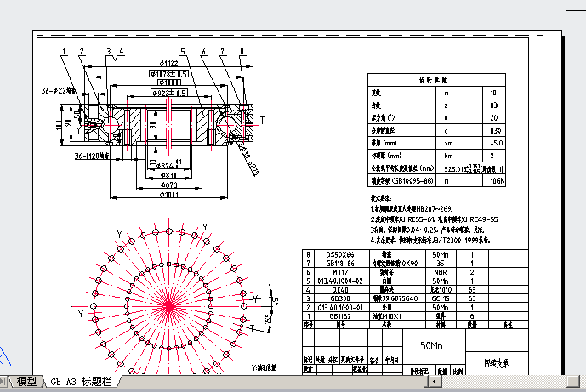Click the splitter bar left of horizontal scrollbar

click(x=425, y=382)
